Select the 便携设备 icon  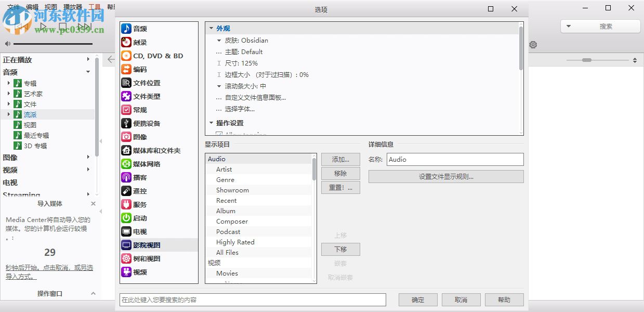tap(126, 123)
